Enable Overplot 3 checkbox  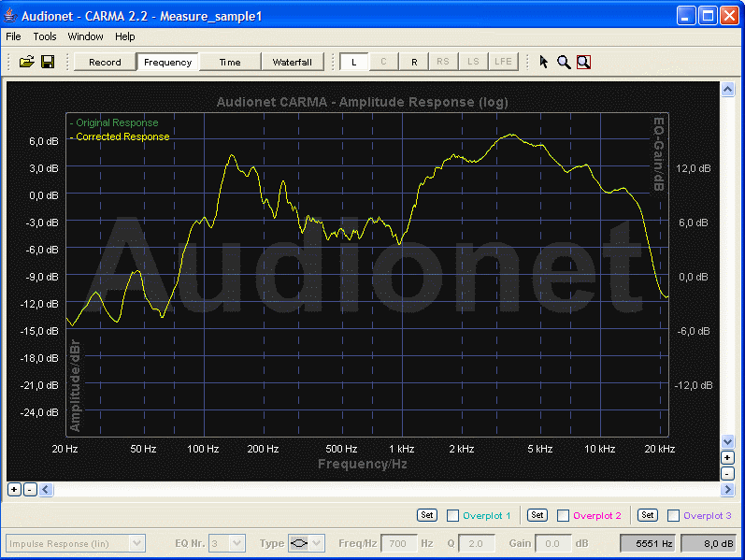[x=673, y=515]
